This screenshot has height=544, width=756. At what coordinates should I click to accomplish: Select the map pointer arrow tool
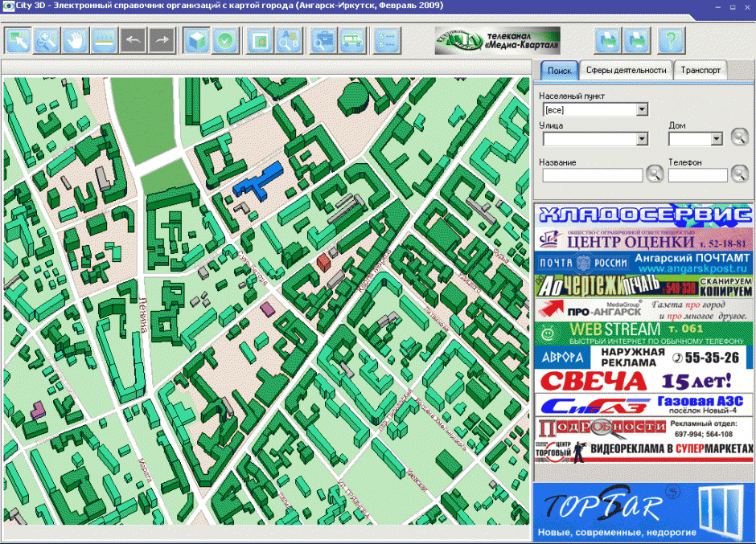18,40
